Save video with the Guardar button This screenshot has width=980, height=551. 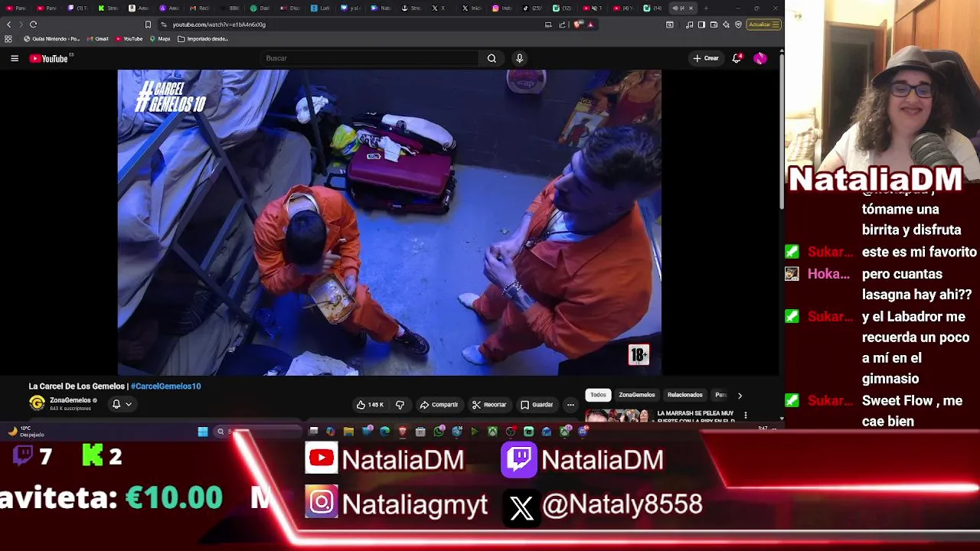click(537, 405)
